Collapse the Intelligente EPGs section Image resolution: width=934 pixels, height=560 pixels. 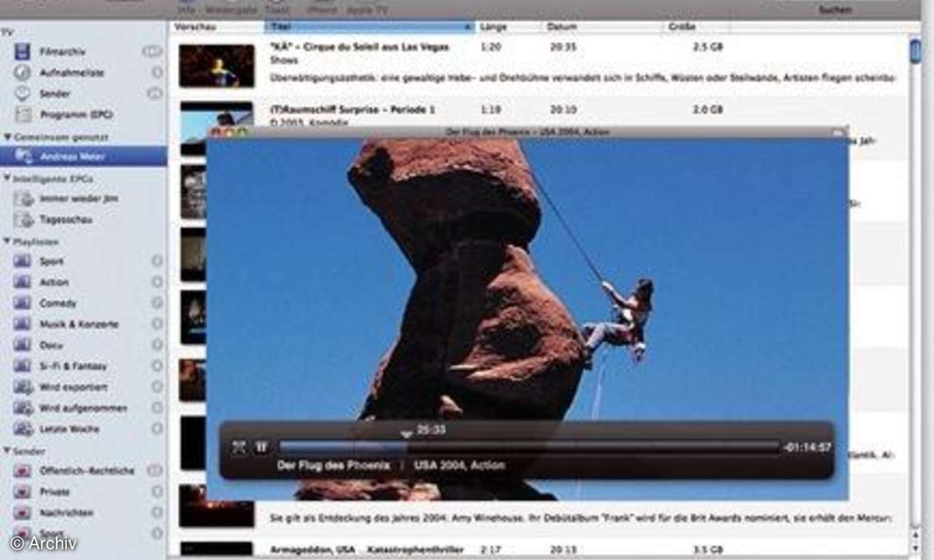click(7, 179)
